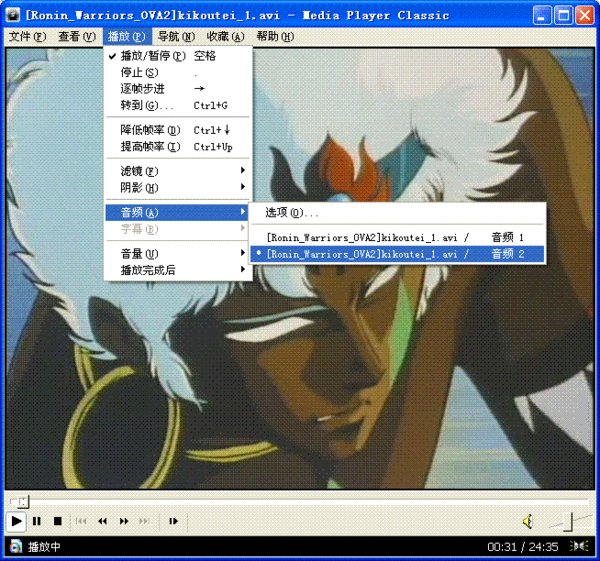Screen dimensions: 600x561
Task: Pause the video with the pause button
Action: point(37,521)
